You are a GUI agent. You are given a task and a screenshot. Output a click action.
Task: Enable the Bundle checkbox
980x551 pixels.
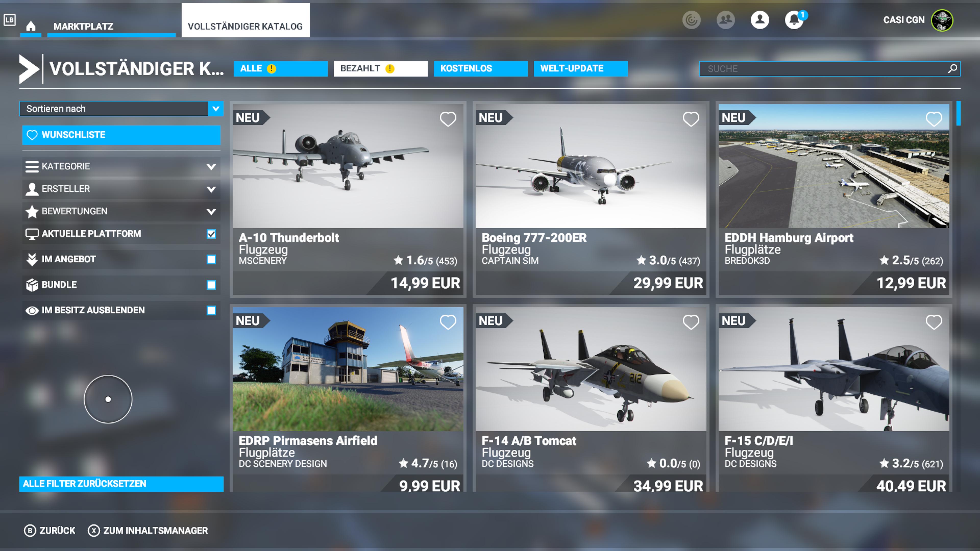[211, 285]
